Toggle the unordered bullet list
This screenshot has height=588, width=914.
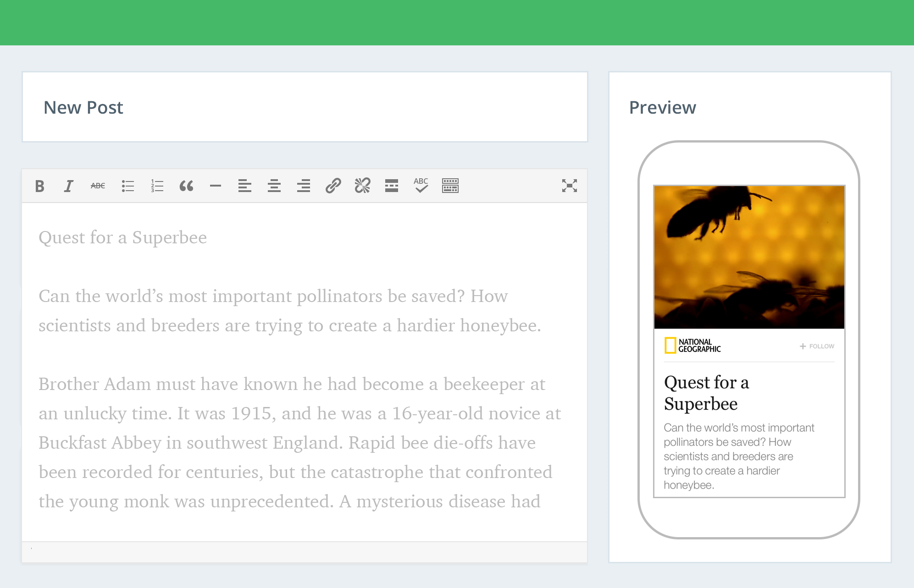(x=127, y=186)
